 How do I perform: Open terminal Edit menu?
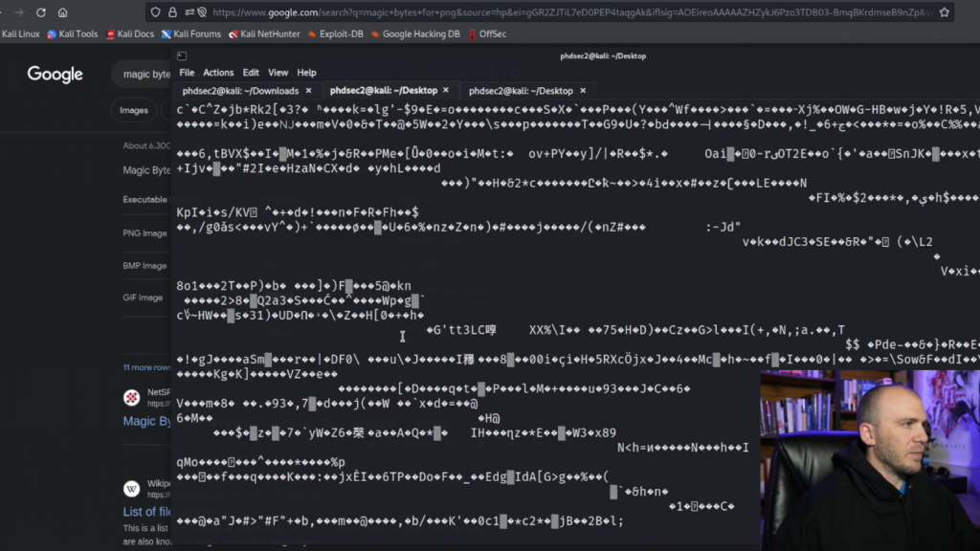(251, 73)
